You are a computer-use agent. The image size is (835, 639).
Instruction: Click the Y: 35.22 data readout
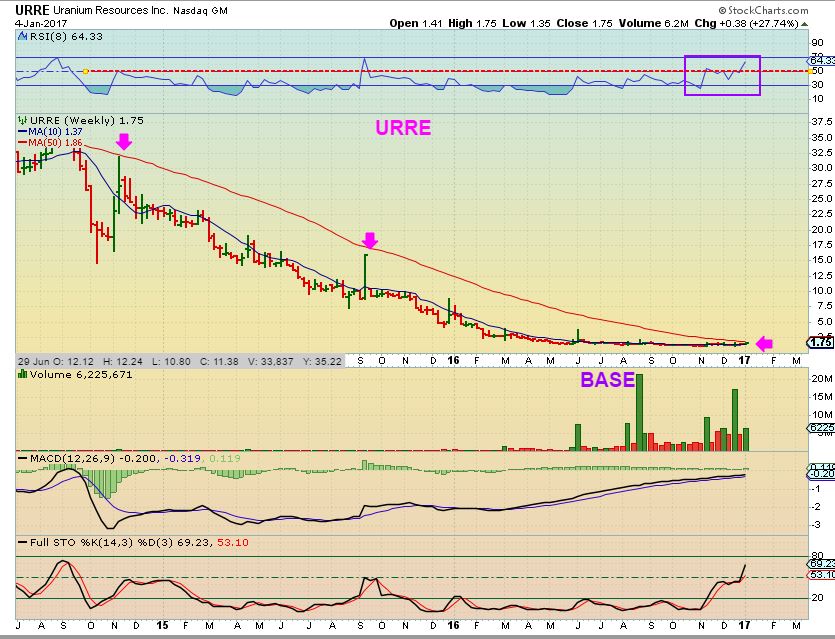click(x=322, y=361)
